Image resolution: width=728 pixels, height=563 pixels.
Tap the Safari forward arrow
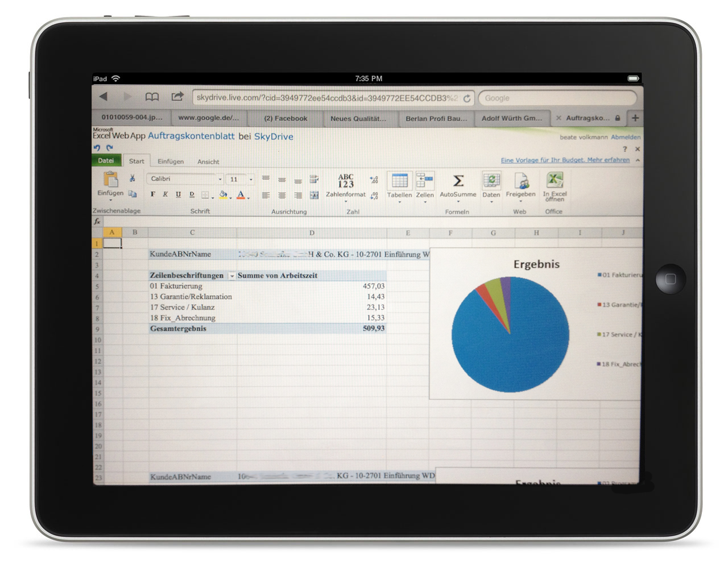[127, 97]
